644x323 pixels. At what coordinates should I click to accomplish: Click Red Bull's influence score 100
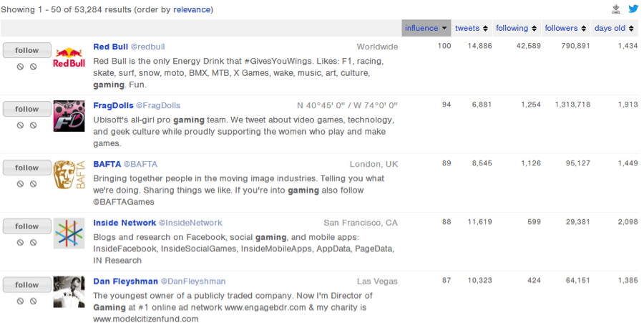tap(444, 46)
